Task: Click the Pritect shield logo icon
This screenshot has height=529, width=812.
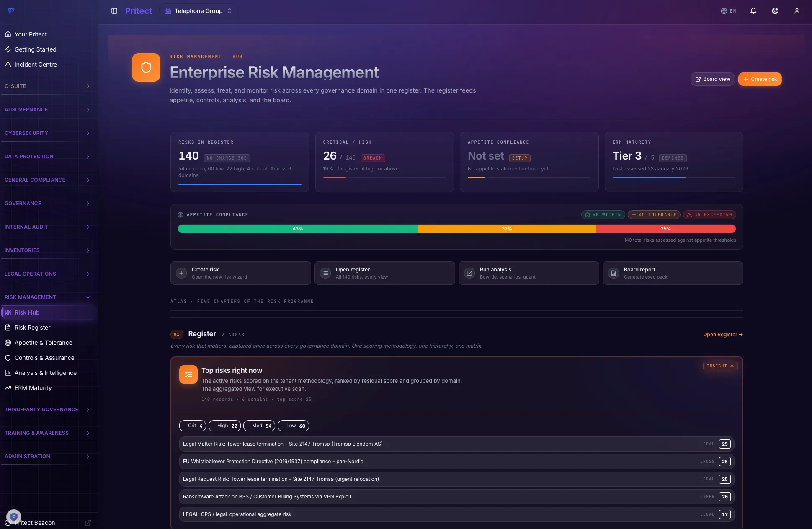Action: (11, 10)
